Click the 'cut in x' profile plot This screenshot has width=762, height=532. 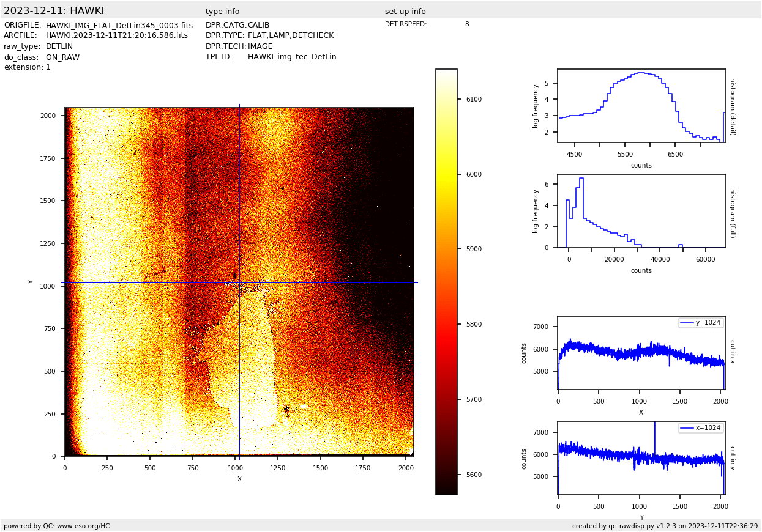(x=641, y=353)
